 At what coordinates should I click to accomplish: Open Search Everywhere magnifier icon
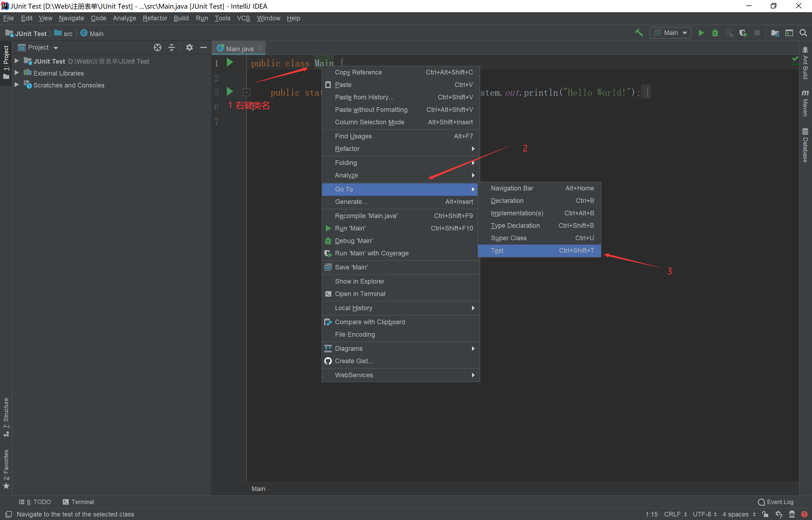[803, 33]
